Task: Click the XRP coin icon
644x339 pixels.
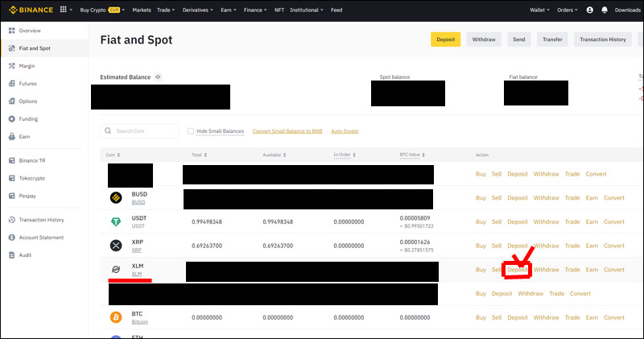Action: tap(116, 246)
